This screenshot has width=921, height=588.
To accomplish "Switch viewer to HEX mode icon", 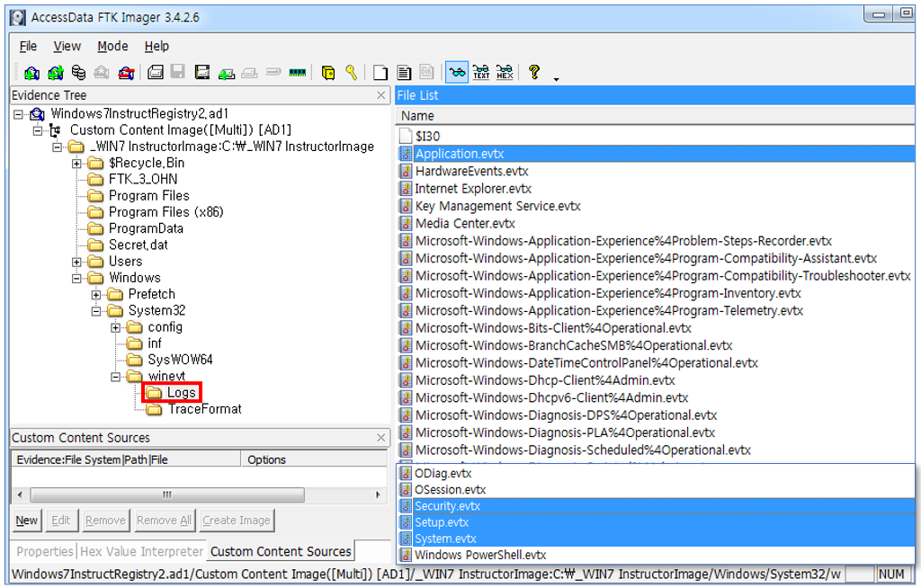I will tap(505, 73).
